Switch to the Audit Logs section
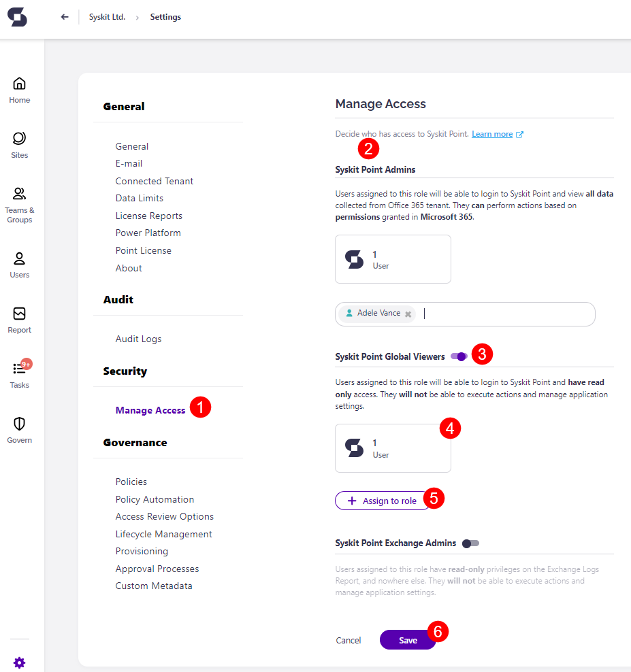Screen dimensions: 631x672 pos(140,338)
